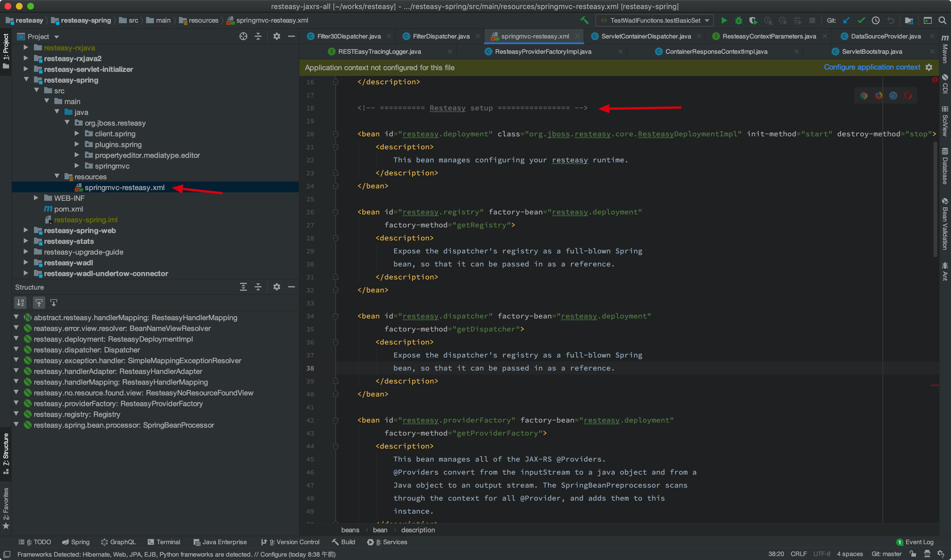Click locate current file target icon
Viewport: 951px width, 560px height.
pyautogui.click(x=243, y=36)
